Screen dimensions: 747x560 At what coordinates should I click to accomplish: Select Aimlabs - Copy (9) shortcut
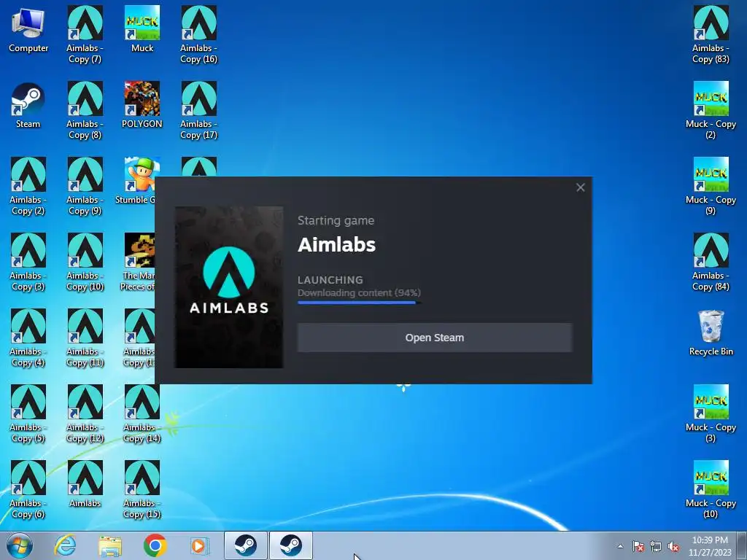[85, 186]
